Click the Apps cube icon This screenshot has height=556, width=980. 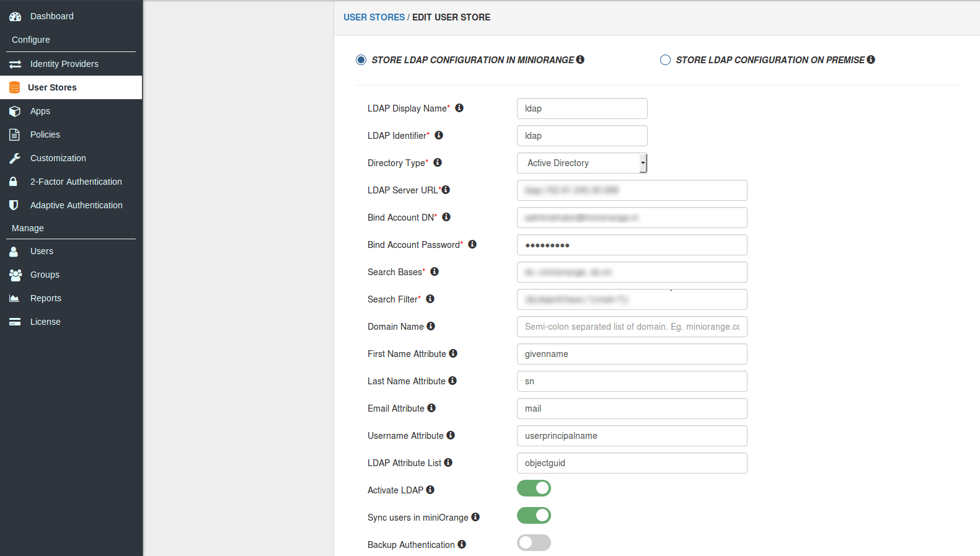pyautogui.click(x=15, y=111)
